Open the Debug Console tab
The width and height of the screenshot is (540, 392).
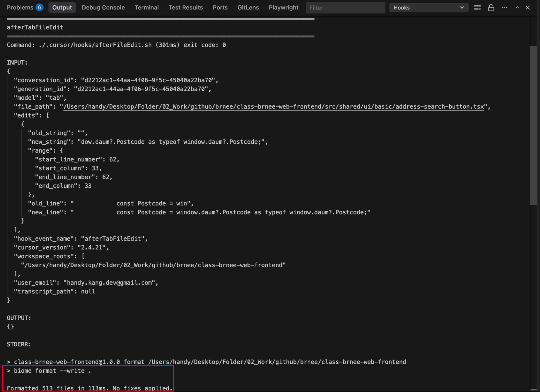[103, 8]
